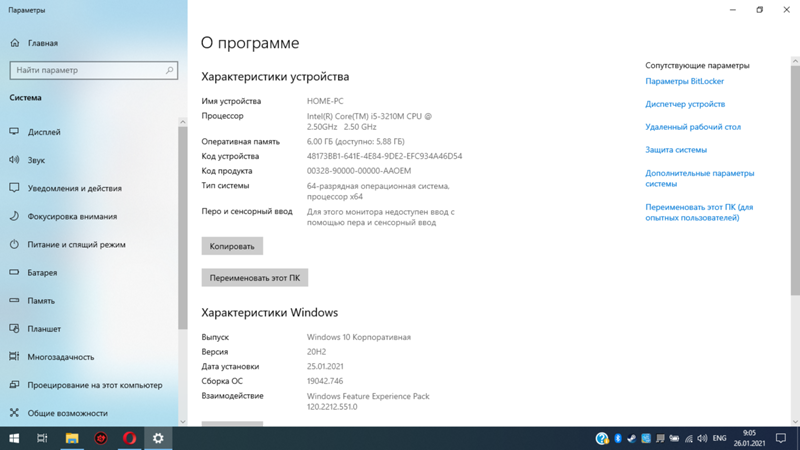Select the install date 25.01.2021

(x=325, y=366)
